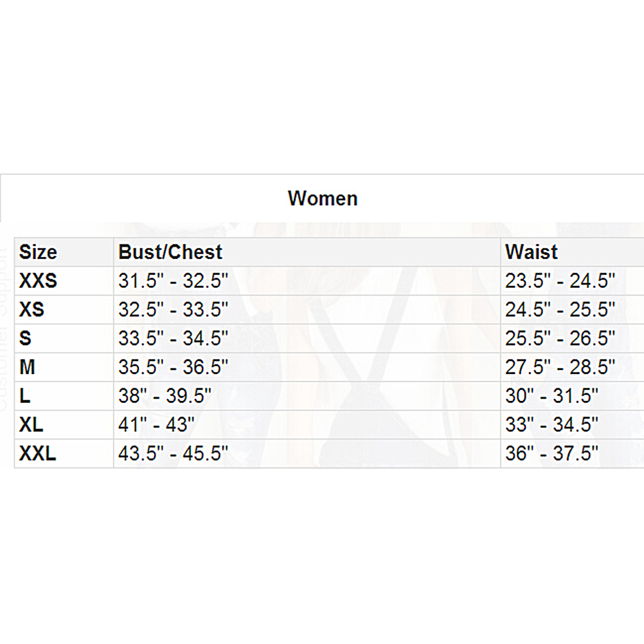Click the Waist column header

[x=532, y=253]
